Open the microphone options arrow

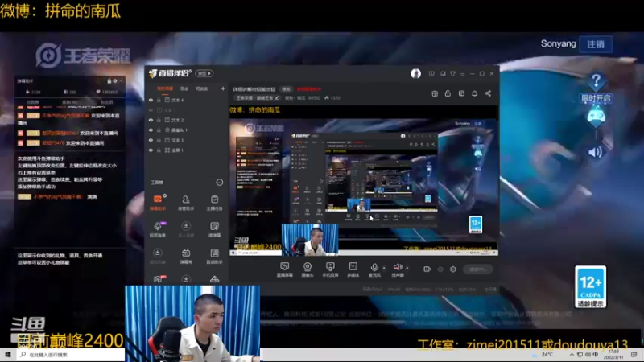(x=384, y=268)
